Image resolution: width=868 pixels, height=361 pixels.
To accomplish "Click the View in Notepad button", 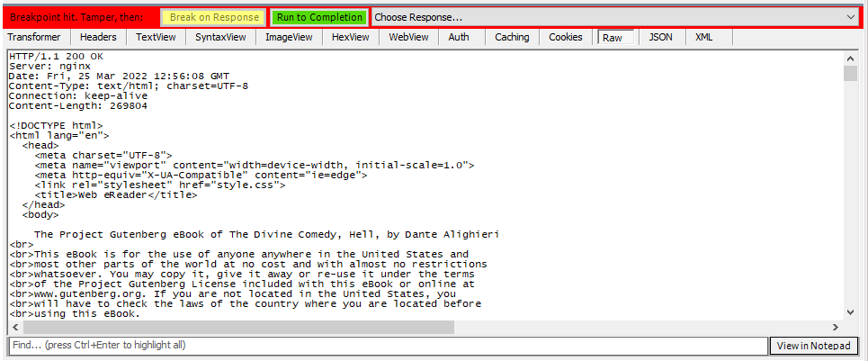I will [814, 346].
